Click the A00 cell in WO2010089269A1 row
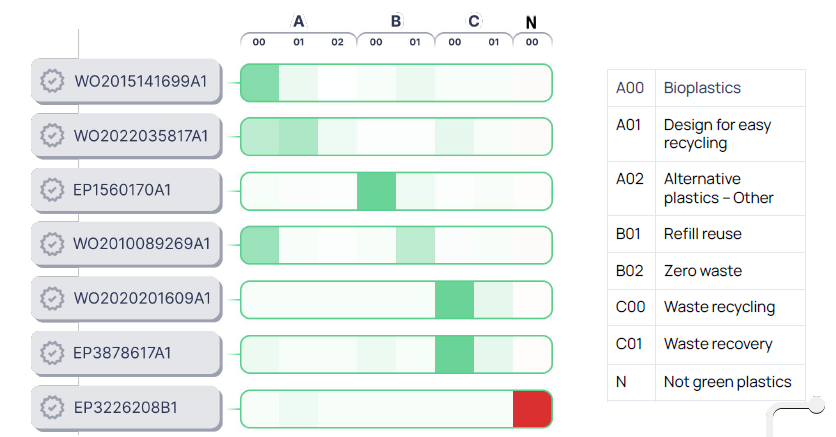This screenshot has height=437, width=836. click(x=260, y=245)
